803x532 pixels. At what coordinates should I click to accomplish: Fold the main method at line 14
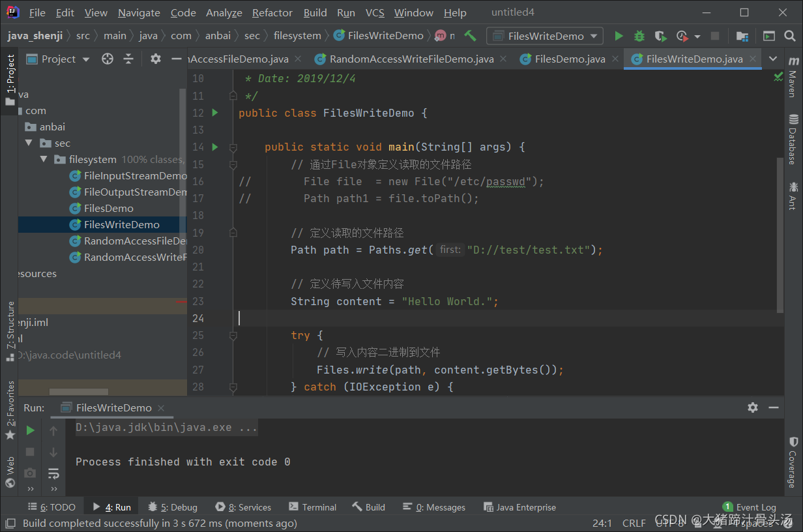(x=233, y=147)
